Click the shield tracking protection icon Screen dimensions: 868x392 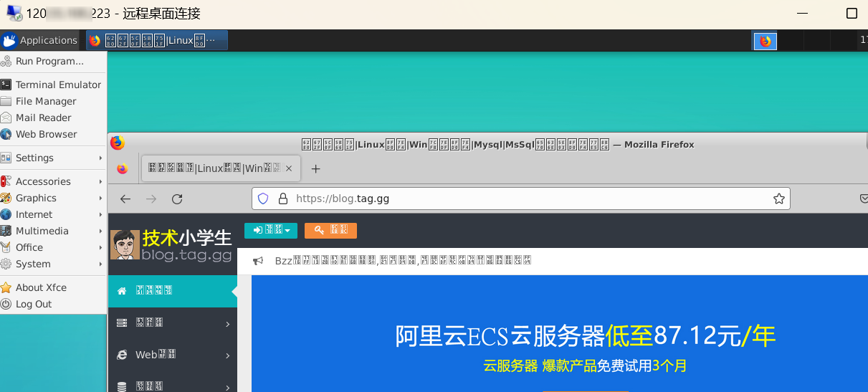263,199
